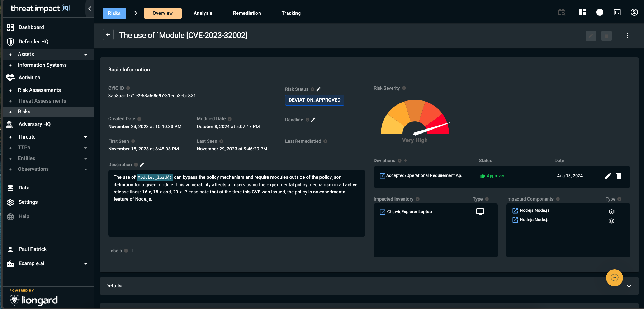Edit Deadline with pencil icon
Screen dimensions: 644x309
point(313,120)
